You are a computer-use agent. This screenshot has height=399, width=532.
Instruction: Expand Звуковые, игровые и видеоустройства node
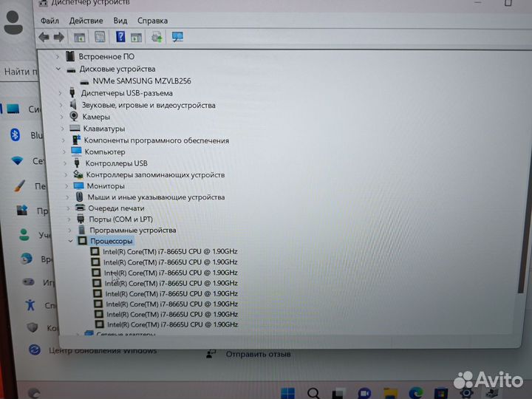click(61, 105)
